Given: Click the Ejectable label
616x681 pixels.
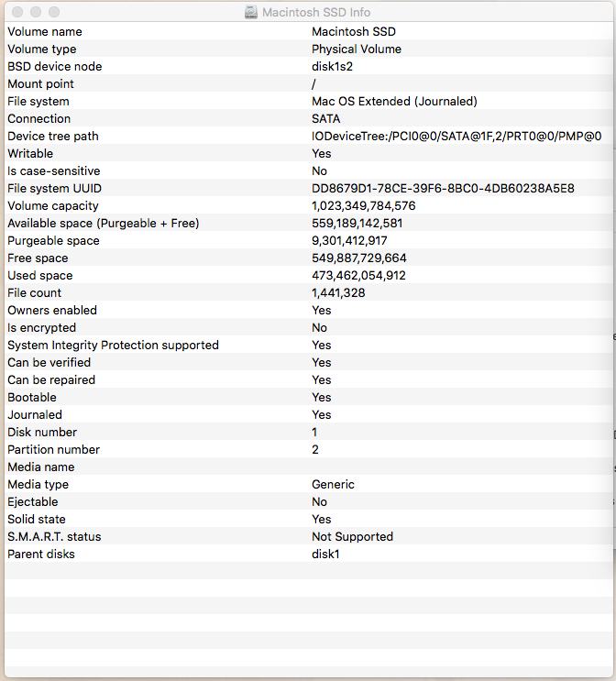Looking at the screenshot, I should (x=33, y=500).
